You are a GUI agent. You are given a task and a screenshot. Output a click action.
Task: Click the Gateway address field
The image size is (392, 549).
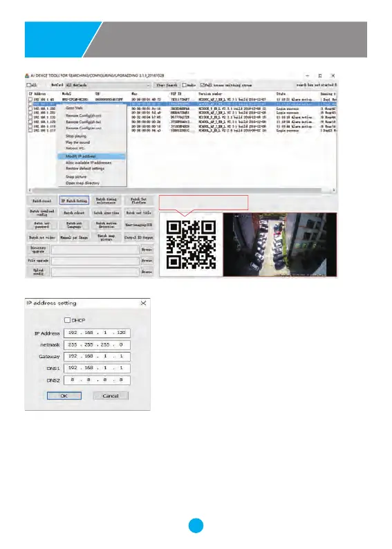click(97, 356)
